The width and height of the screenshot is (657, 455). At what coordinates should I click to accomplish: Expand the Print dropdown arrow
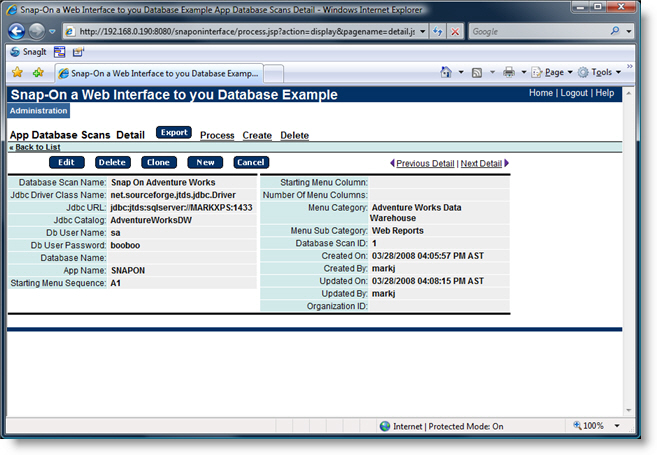click(x=523, y=72)
